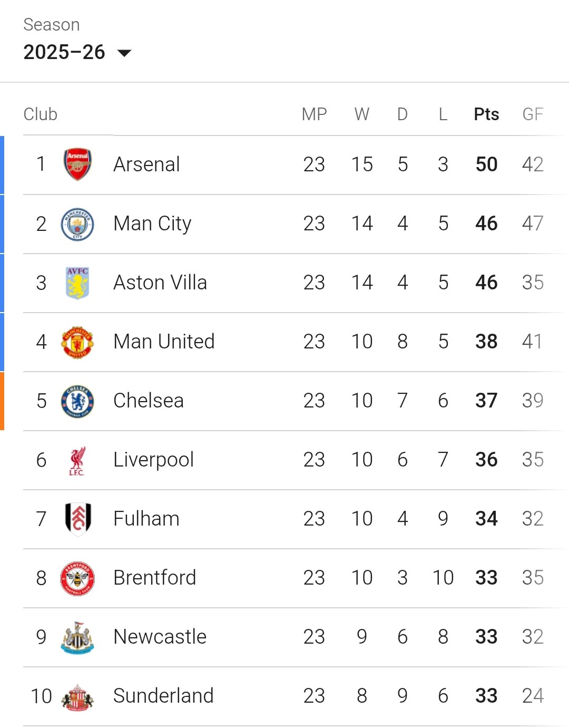Click the MP column header

(x=314, y=114)
